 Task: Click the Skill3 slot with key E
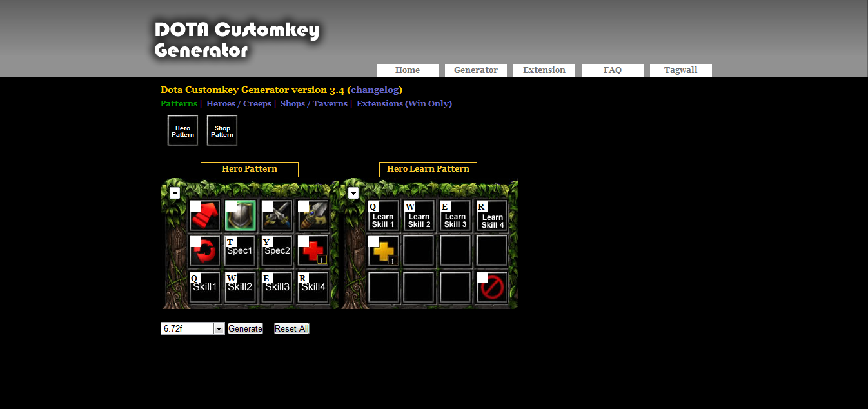(277, 287)
